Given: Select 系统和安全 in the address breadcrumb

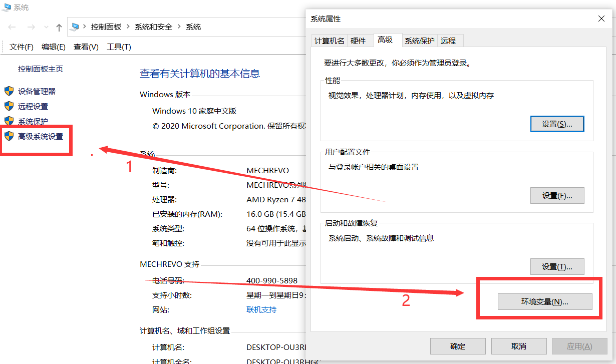Looking at the screenshot, I should tap(153, 27).
